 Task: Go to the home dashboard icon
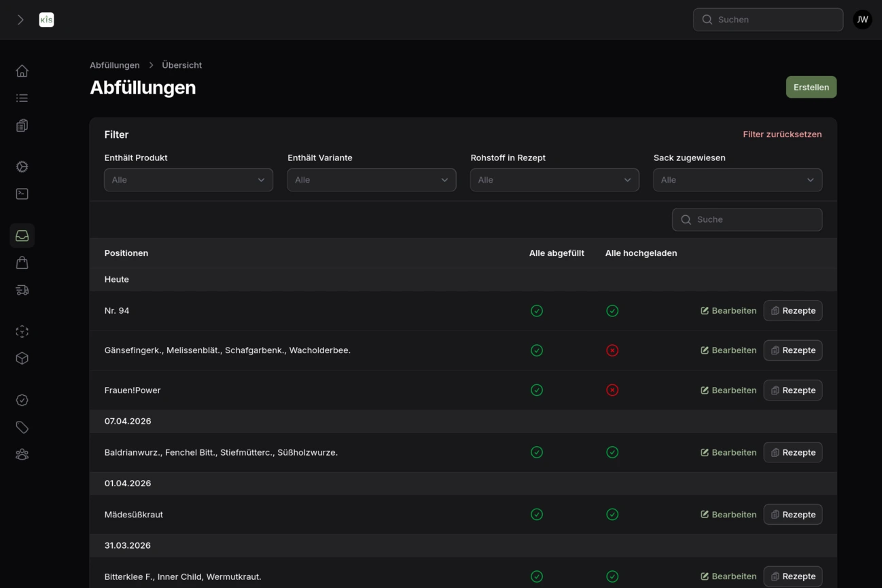click(x=22, y=71)
